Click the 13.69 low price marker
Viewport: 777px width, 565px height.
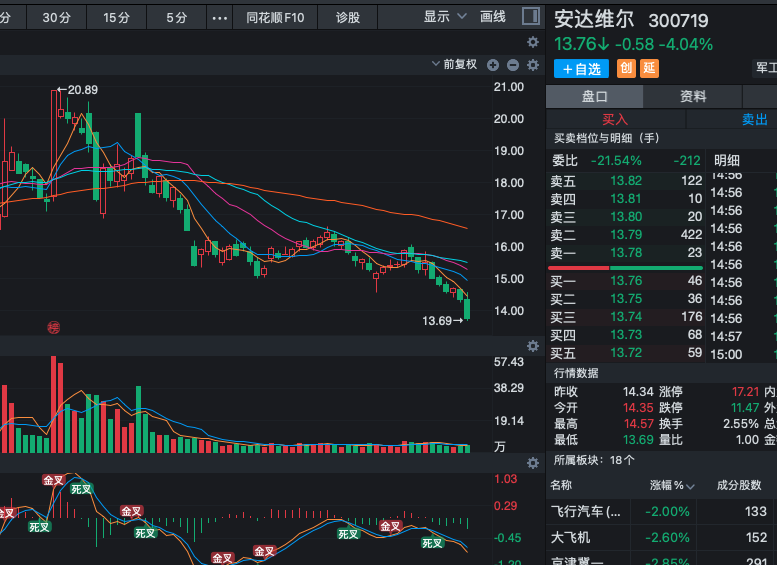pos(443,321)
